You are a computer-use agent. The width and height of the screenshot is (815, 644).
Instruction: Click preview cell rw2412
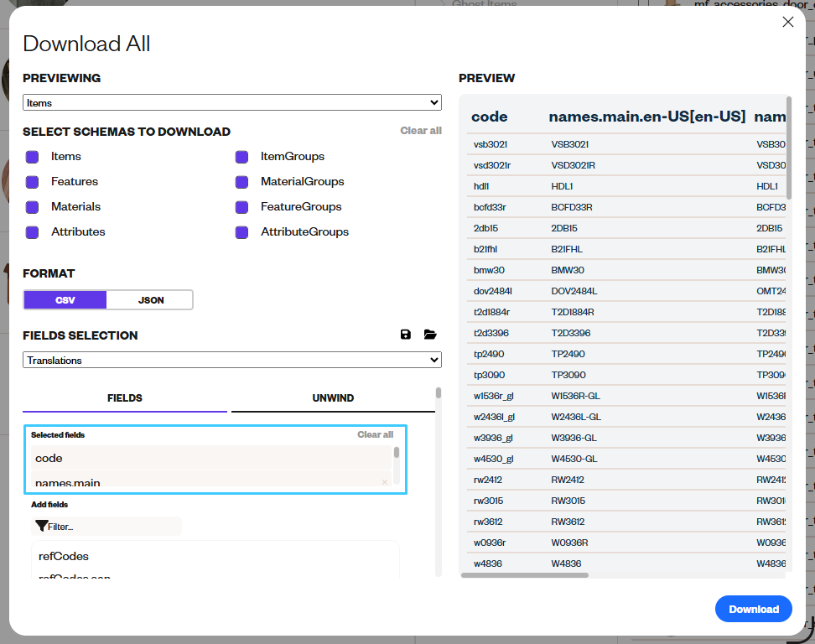coord(487,480)
